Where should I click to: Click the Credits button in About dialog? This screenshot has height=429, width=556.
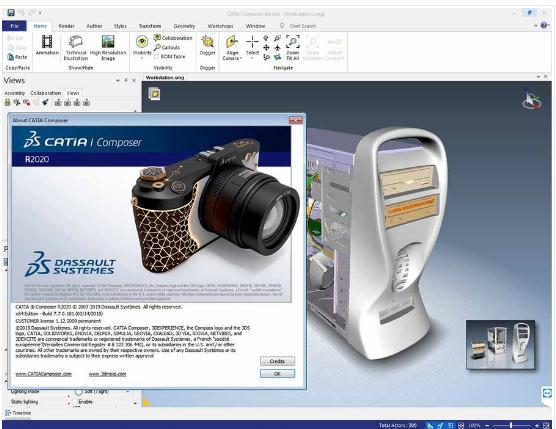point(277,361)
